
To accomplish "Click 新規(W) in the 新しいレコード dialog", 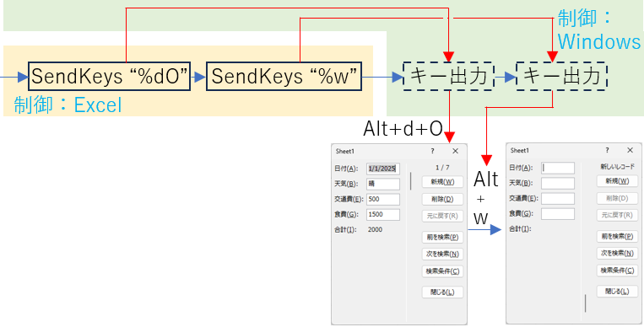I will click(617, 181).
